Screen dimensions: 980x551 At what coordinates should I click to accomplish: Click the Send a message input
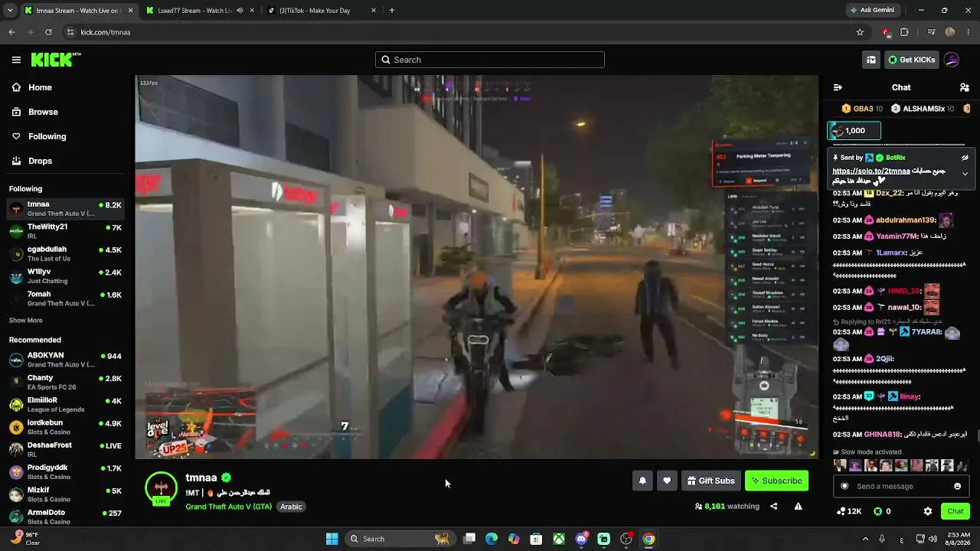click(x=902, y=486)
